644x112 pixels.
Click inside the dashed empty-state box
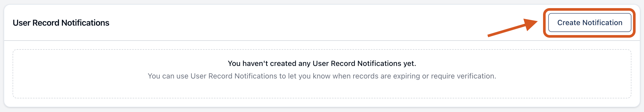(322, 89)
